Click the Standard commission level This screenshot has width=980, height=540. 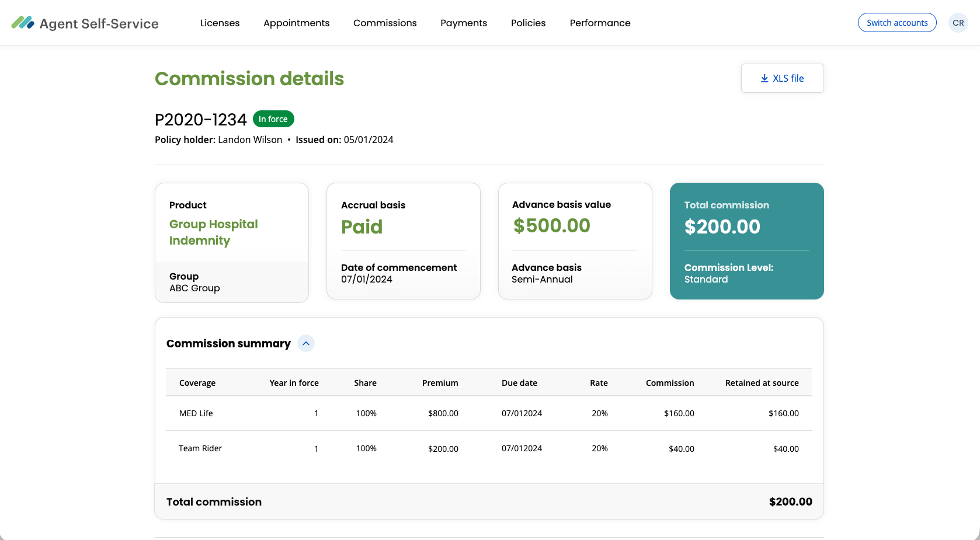(706, 280)
